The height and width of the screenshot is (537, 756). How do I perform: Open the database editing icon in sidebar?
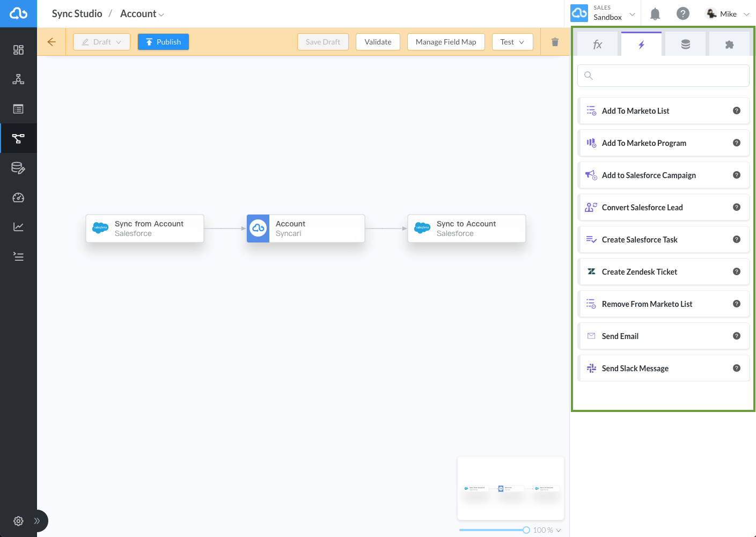[18, 167]
